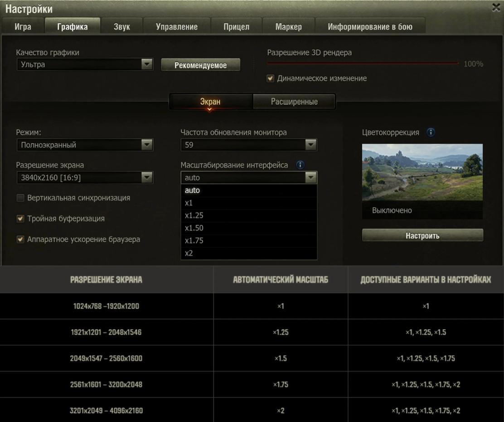Click the АВТОМАТИЧЕСКИЙ МАСШТАБ column header

click(x=281, y=280)
